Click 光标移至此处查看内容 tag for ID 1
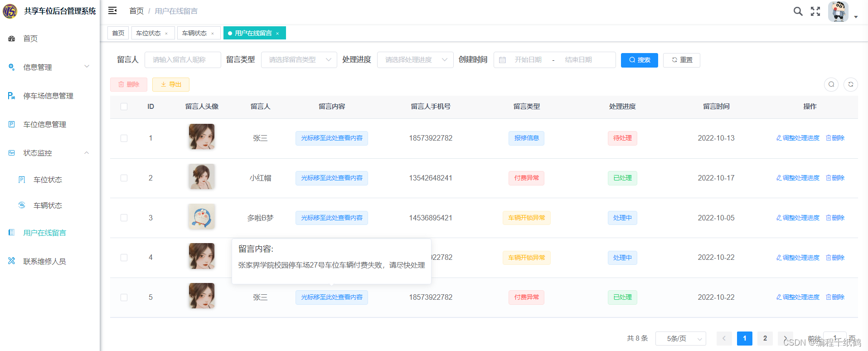This screenshot has width=868, height=351. pos(332,138)
